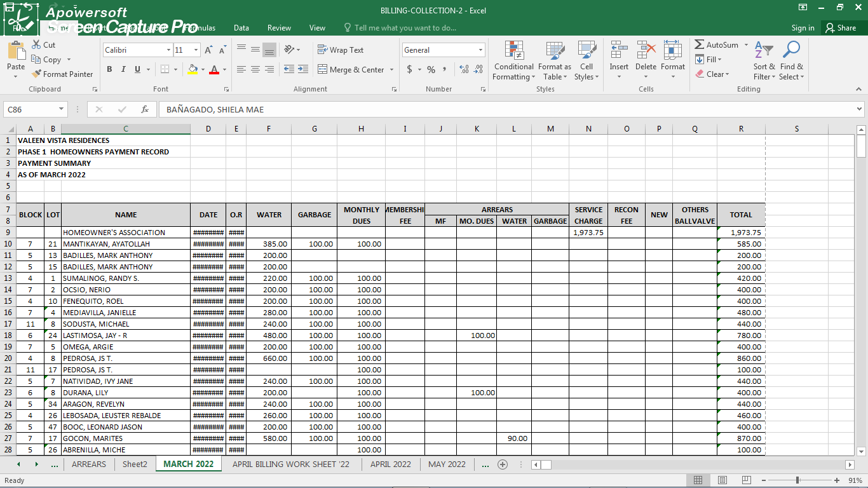Click the Borders icon
The width and height of the screenshot is (868, 488).
click(x=165, y=69)
